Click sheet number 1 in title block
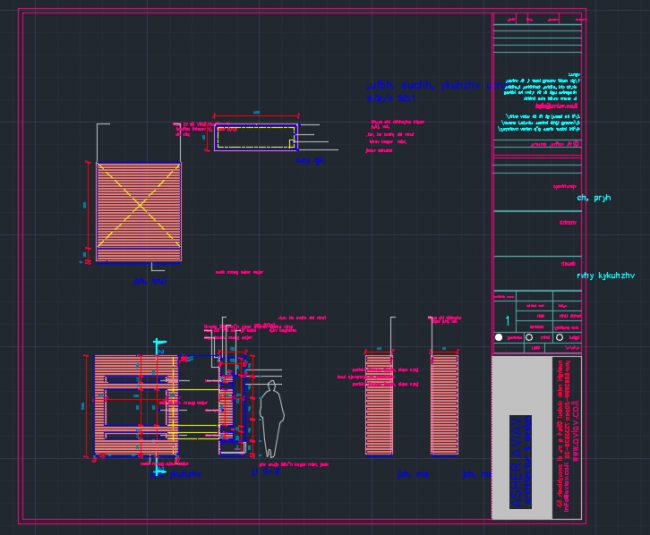 pyautogui.click(x=507, y=322)
